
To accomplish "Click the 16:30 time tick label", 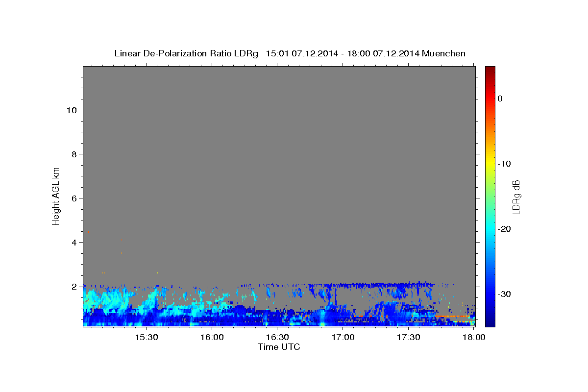I will 278,338.
